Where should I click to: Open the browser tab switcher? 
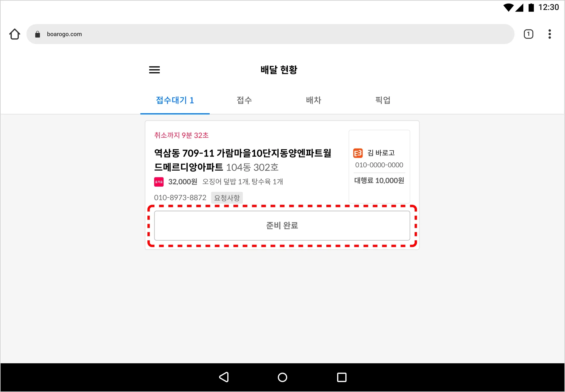(x=528, y=34)
